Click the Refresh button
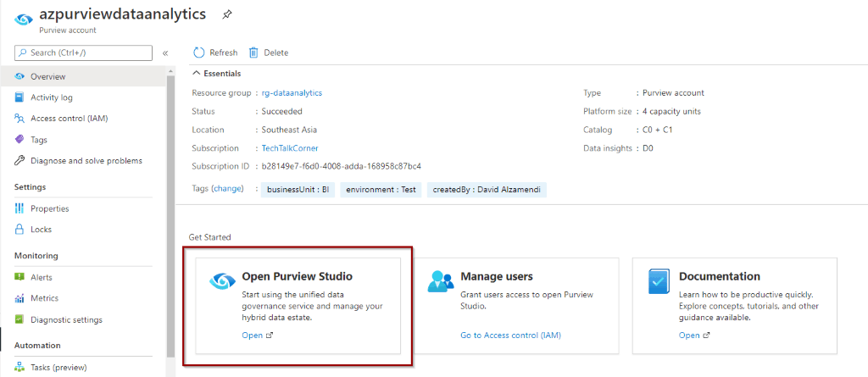This screenshot has width=868, height=377. (x=215, y=53)
